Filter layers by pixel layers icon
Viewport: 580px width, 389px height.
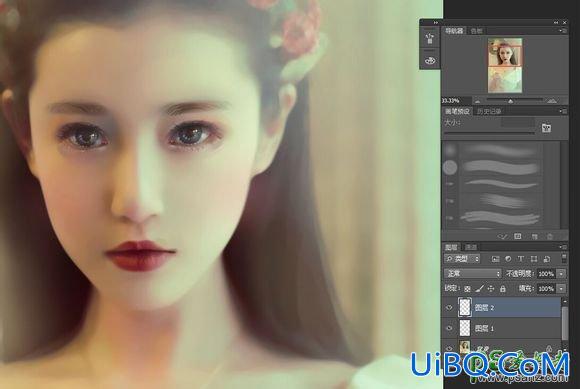[496, 259]
